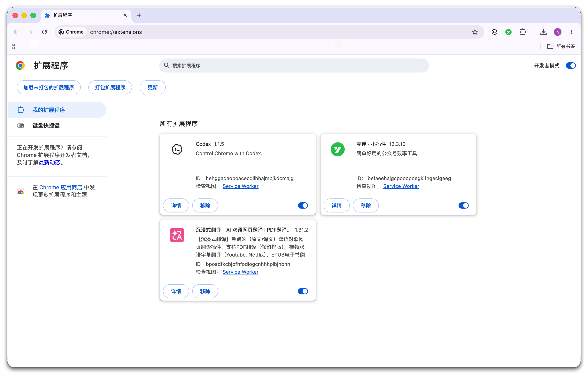Click 移除 for Codex extension

coord(205,205)
